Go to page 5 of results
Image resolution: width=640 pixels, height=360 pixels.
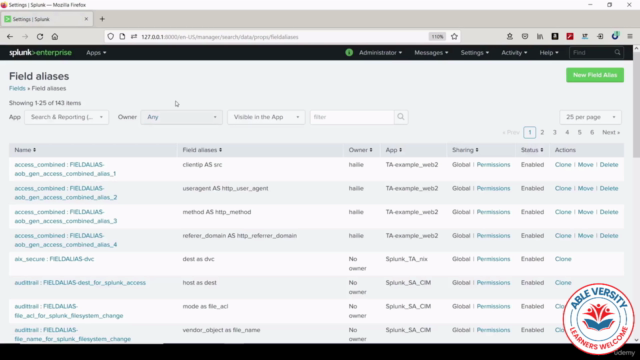[x=580, y=132]
